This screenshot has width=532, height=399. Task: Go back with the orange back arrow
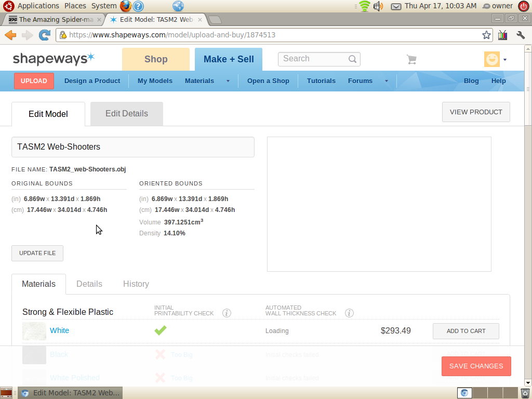pyautogui.click(x=10, y=35)
